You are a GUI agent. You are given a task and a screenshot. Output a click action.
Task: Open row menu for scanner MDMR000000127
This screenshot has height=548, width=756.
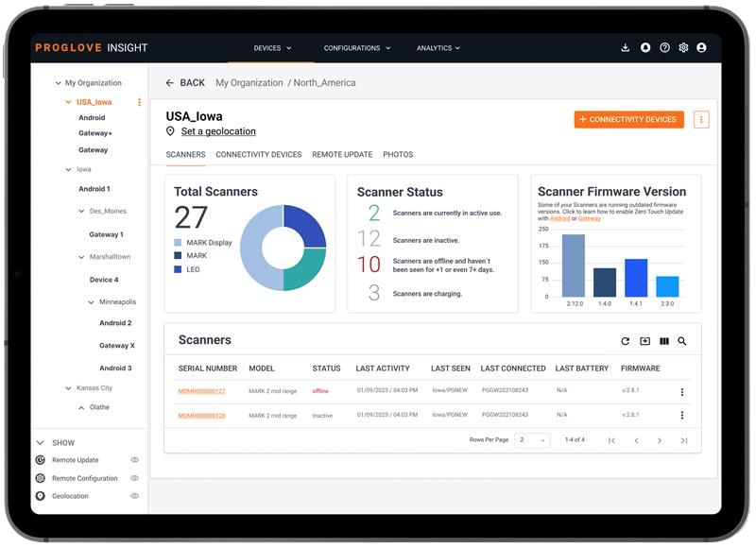pyautogui.click(x=681, y=392)
